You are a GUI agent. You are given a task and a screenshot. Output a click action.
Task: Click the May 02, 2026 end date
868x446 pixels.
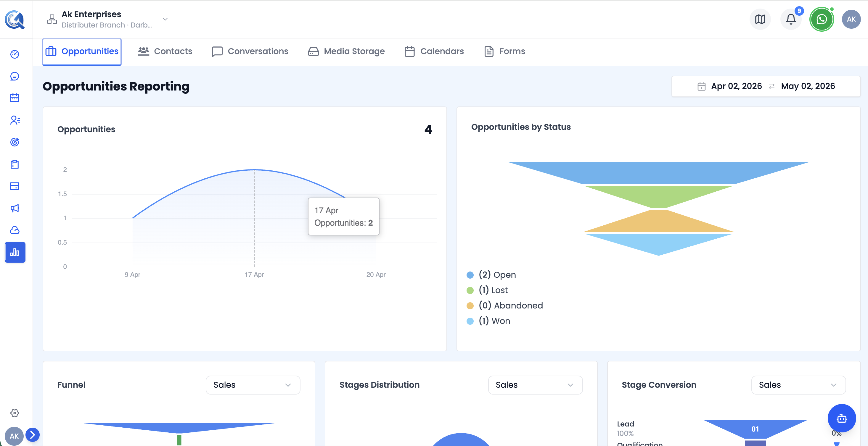(808, 86)
